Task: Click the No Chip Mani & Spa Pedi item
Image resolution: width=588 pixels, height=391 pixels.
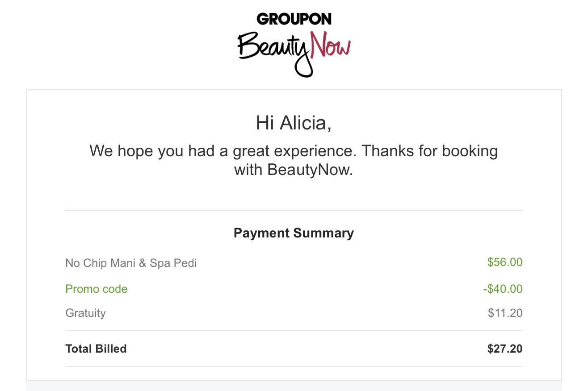Action: [x=131, y=263]
